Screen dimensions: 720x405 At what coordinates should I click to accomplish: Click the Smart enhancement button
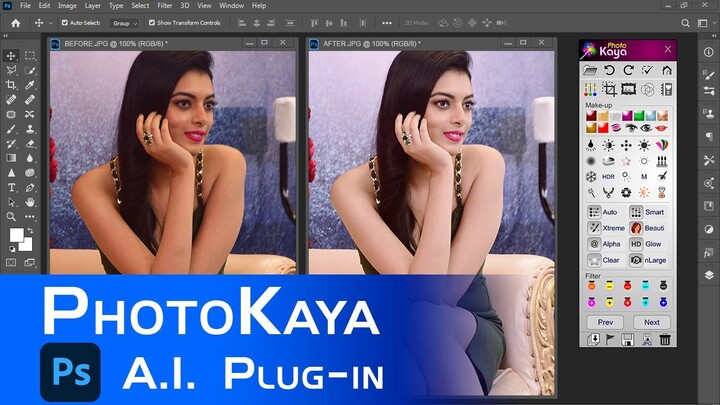(648, 212)
